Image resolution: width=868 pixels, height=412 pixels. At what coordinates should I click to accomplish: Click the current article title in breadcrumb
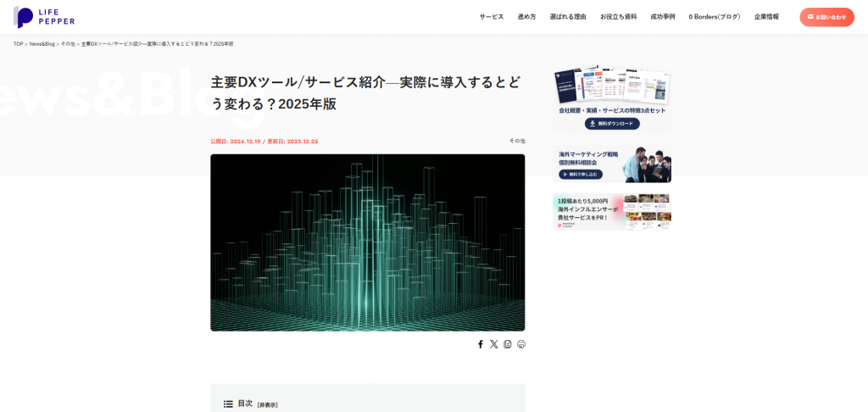click(157, 44)
